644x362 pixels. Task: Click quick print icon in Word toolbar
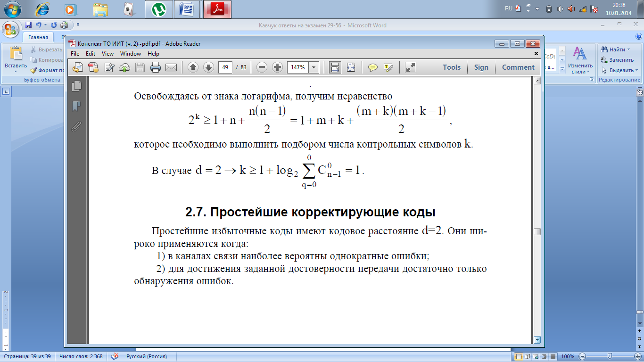64,25
